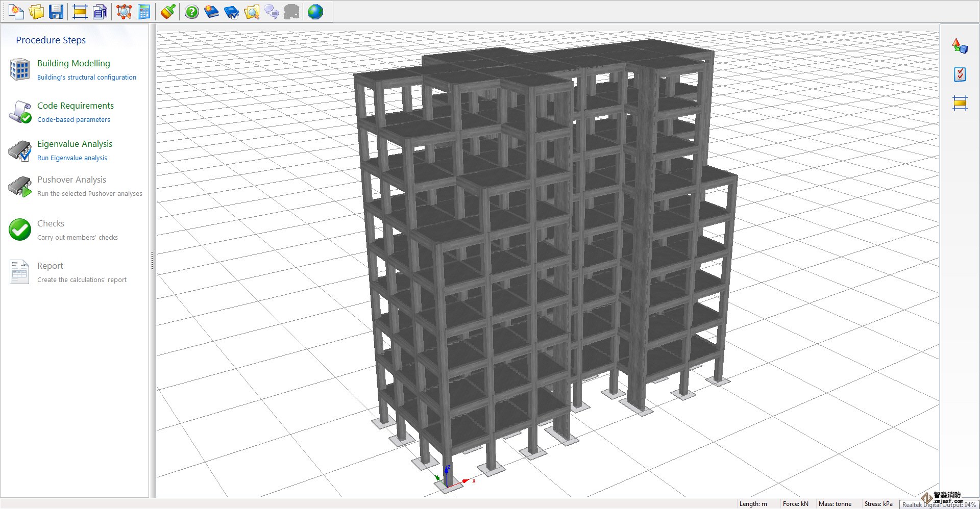Click the New Project toolbar icon
The image size is (980, 509).
(x=16, y=12)
